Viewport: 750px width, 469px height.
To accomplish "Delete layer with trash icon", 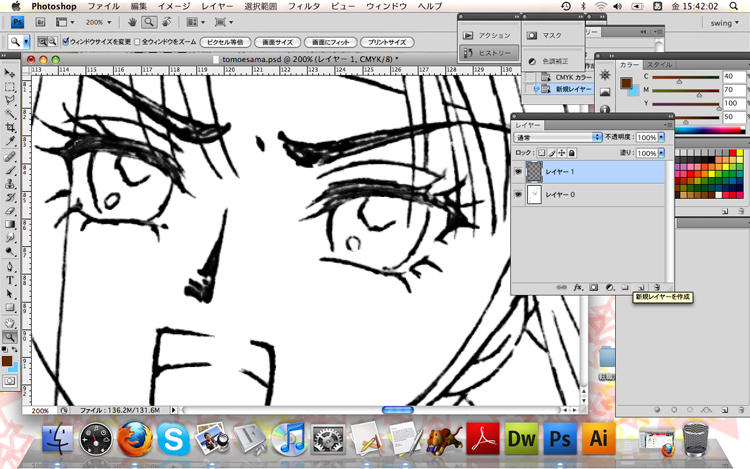I will (657, 287).
